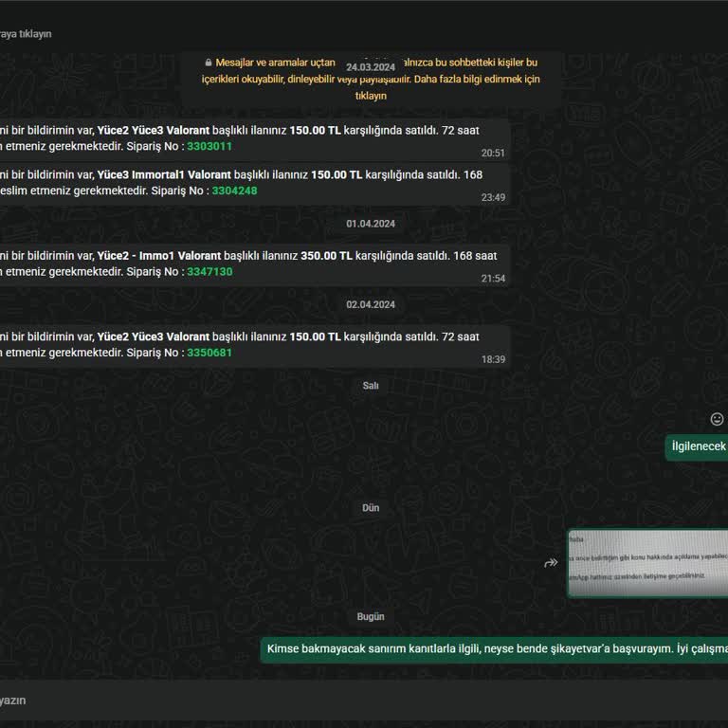Click the 'Salı' day label

click(371, 386)
